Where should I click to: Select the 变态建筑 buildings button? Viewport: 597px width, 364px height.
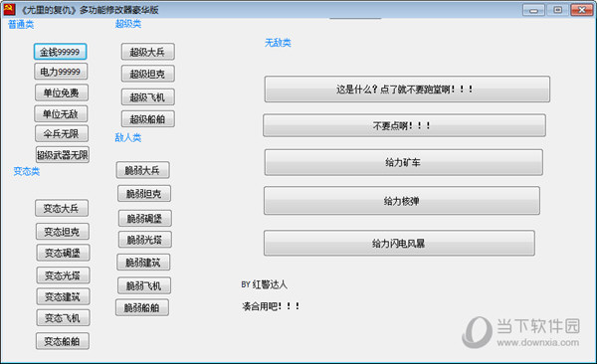click(x=64, y=296)
